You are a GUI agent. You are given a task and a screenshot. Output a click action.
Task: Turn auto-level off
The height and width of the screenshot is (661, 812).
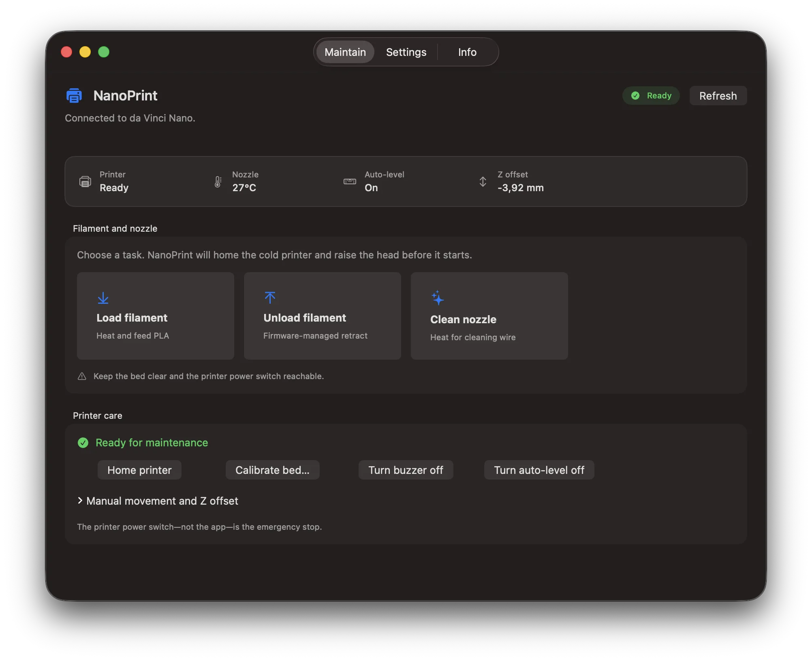tap(539, 470)
